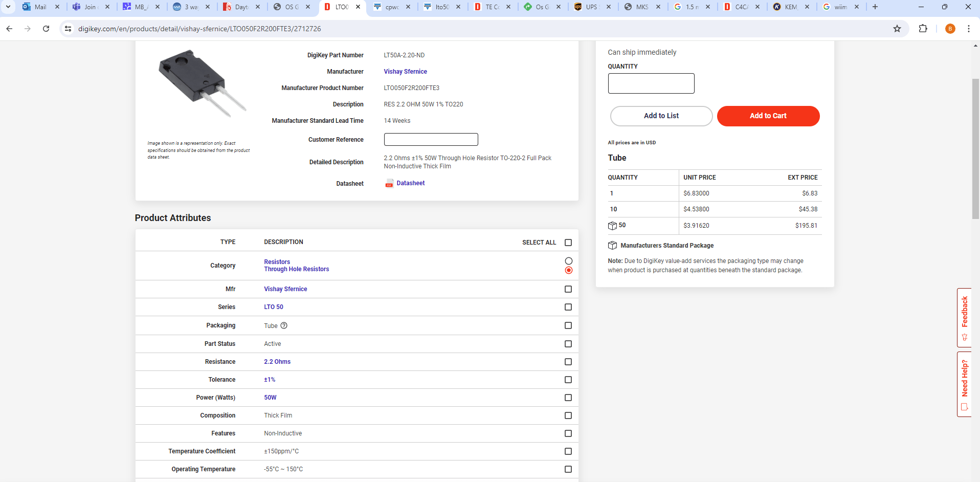
Task: Check the Packaging Tube checkbox
Action: pos(568,325)
